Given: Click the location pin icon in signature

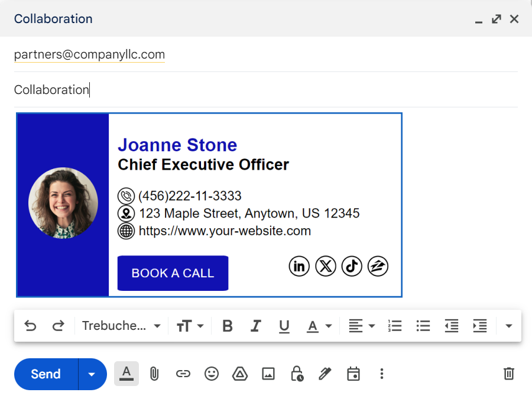Looking at the screenshot, I should [126, 214].
